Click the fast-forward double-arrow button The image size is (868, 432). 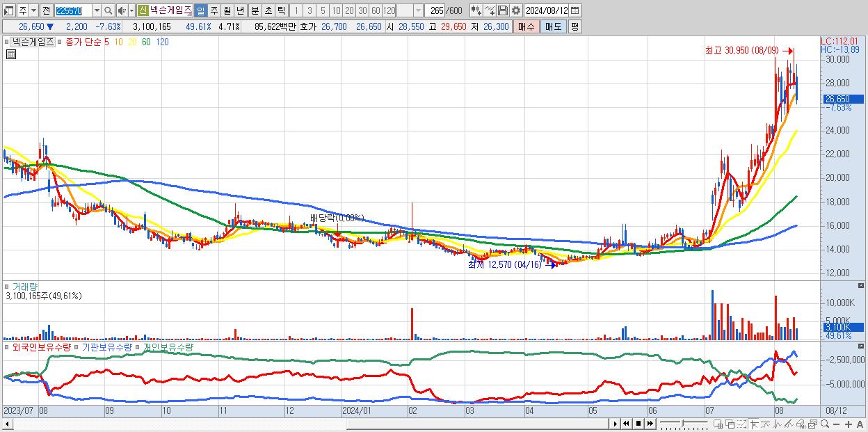click(x=650, y=424)
